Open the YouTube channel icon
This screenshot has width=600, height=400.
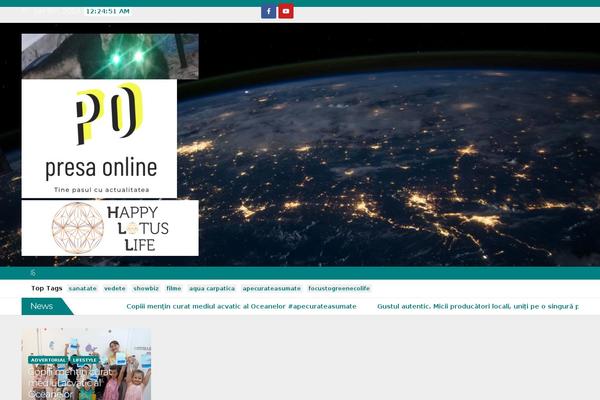tap(286, 11)
